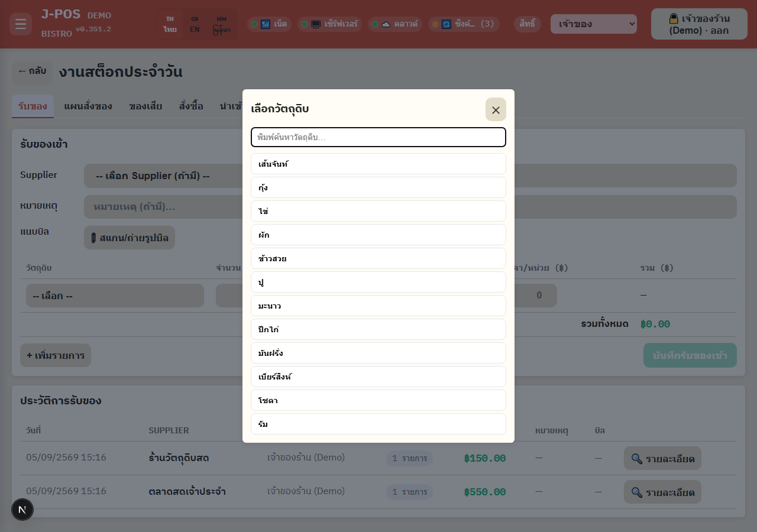757x532 pixels.
Task: Open the ซิงค์ (3) sync status chip
Action: coord(464,24)
